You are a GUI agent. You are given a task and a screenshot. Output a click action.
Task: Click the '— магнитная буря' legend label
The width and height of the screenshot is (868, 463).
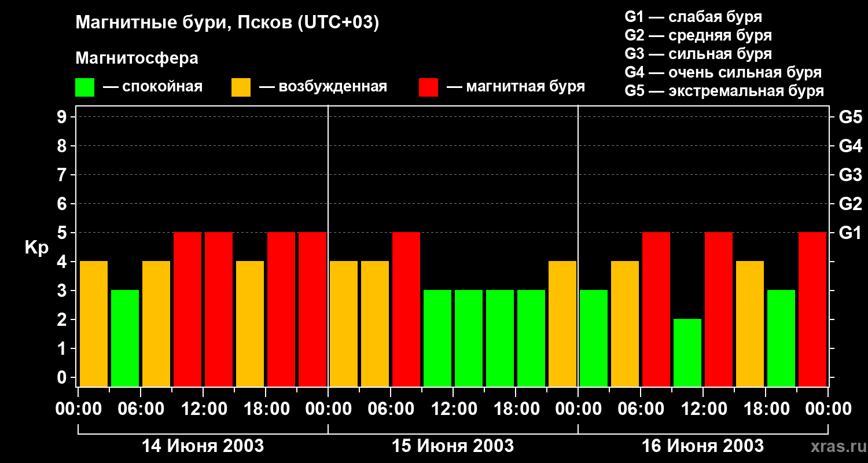click(516, 87)
